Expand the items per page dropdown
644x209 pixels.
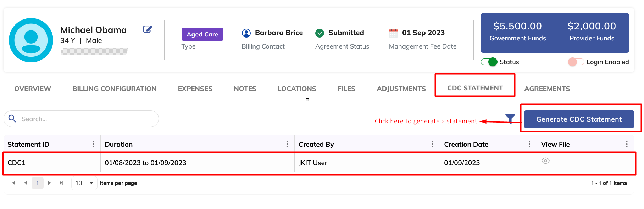click(91, 183)
